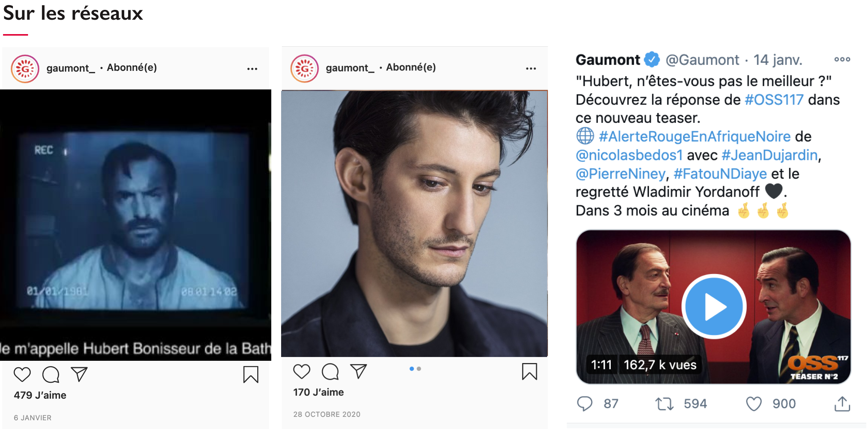Retweet the Gaumont OSS117 teaser tweet

pos(664,404)
